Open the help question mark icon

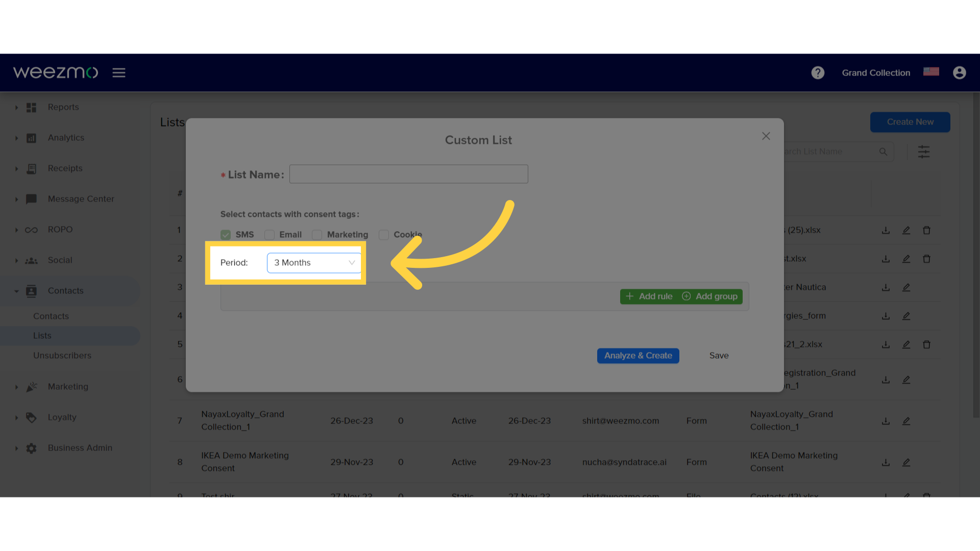[818, 72]
